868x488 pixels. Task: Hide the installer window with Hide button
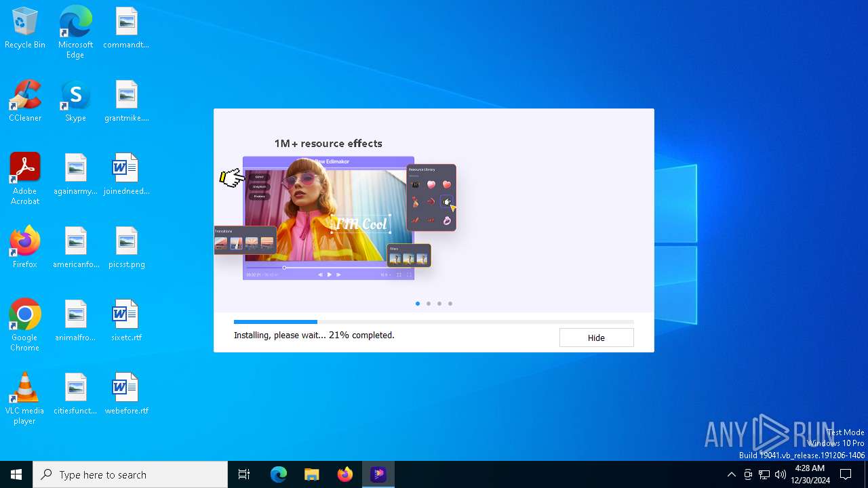tap(596, 338)
